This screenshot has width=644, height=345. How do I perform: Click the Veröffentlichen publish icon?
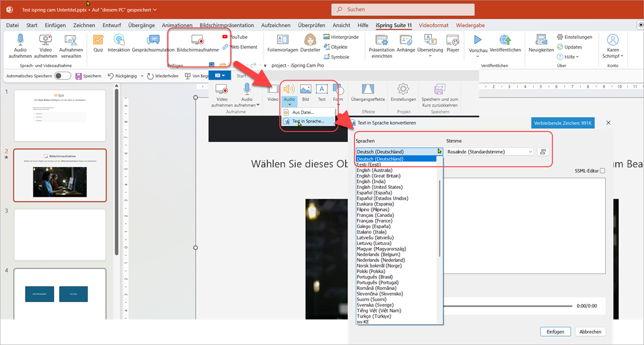[505, 41]
